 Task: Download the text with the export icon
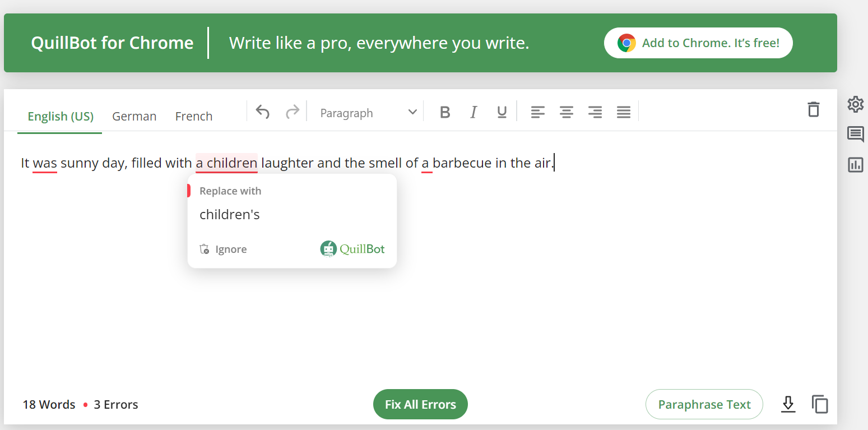click(x=788, y=404)
